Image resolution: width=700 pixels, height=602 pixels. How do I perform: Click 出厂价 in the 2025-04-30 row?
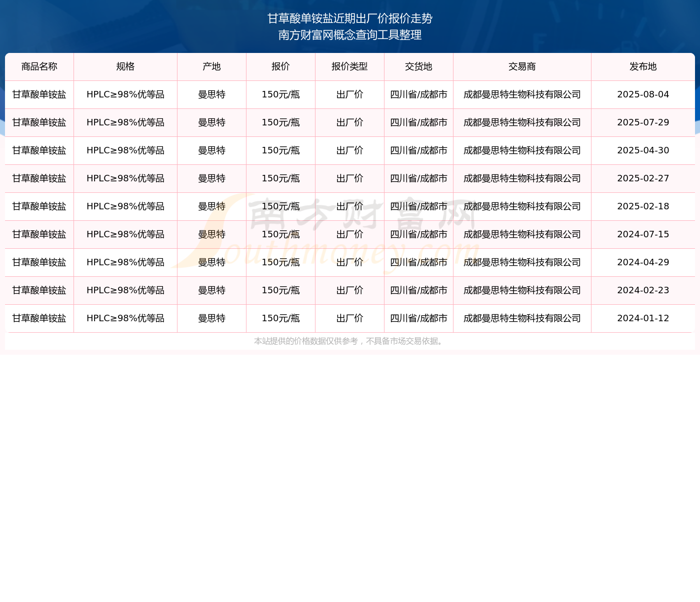[349, 150]
